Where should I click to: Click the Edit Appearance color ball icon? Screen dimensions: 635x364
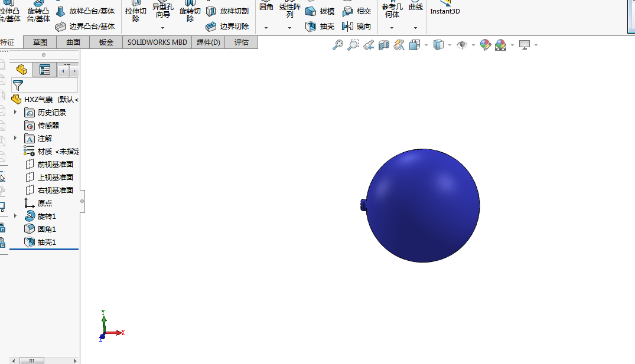tap(486, 45)
